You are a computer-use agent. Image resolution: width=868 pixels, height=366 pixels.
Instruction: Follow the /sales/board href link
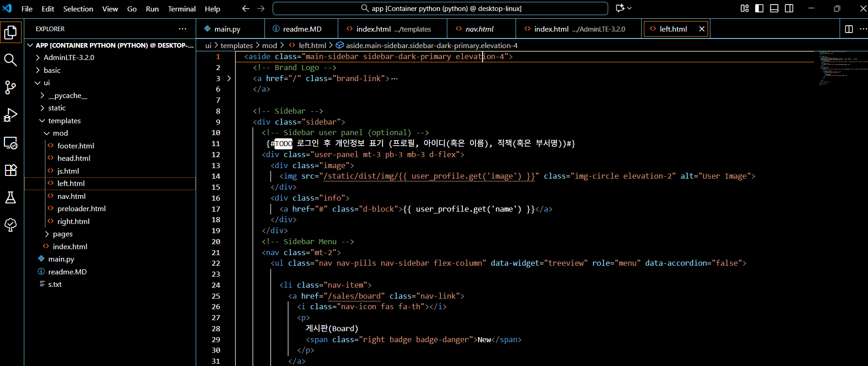pyautogui.click(x=354, y=296)
